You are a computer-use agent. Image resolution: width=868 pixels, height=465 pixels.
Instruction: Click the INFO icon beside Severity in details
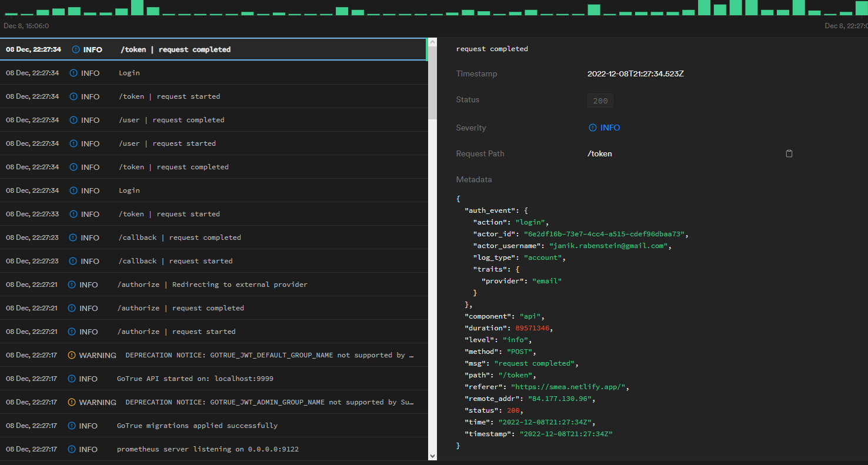[x=593, y=128]
